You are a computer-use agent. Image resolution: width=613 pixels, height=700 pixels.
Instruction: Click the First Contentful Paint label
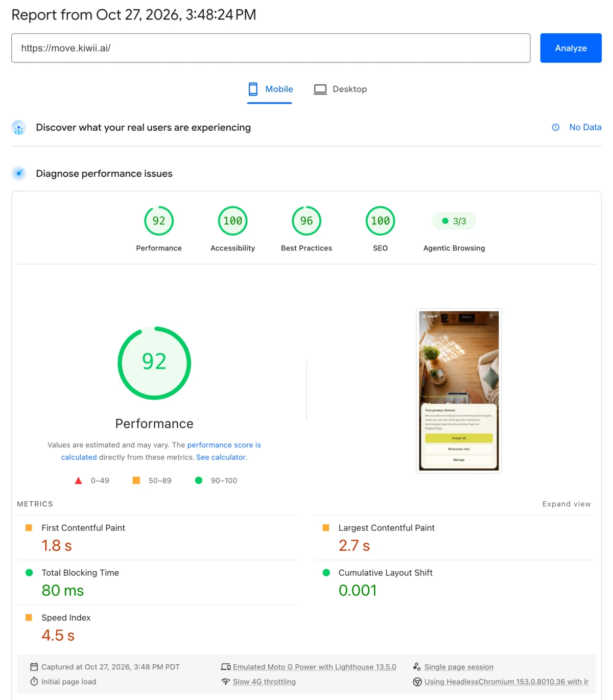[x=83, y=528]
